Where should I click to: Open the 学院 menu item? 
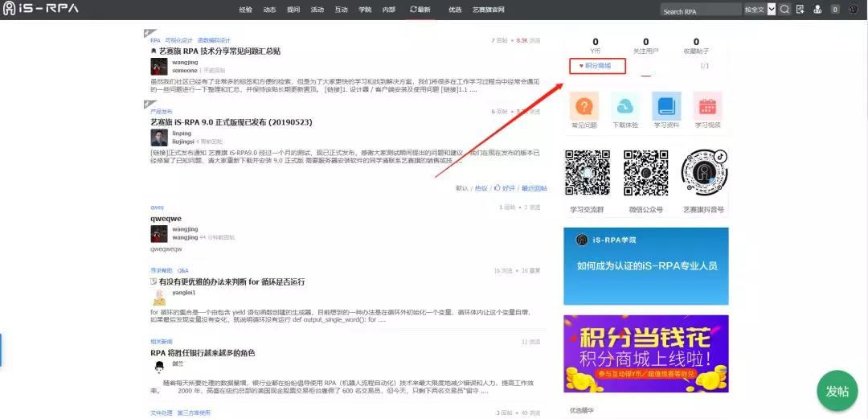pos(365,10)
